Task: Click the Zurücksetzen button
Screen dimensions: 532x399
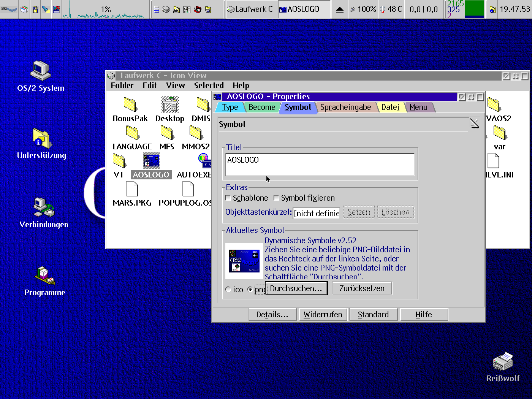Action: point(362,288)
